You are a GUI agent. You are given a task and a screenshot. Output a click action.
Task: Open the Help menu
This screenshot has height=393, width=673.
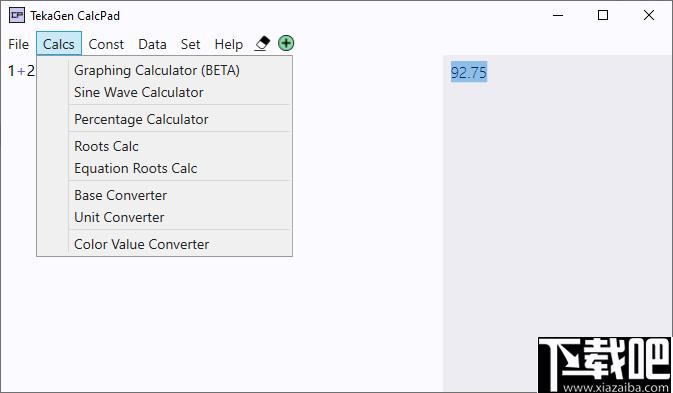pos(229,44)
